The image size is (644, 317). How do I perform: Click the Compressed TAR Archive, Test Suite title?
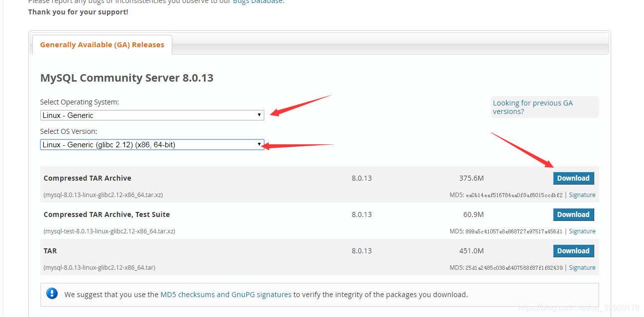coord(107,214)
